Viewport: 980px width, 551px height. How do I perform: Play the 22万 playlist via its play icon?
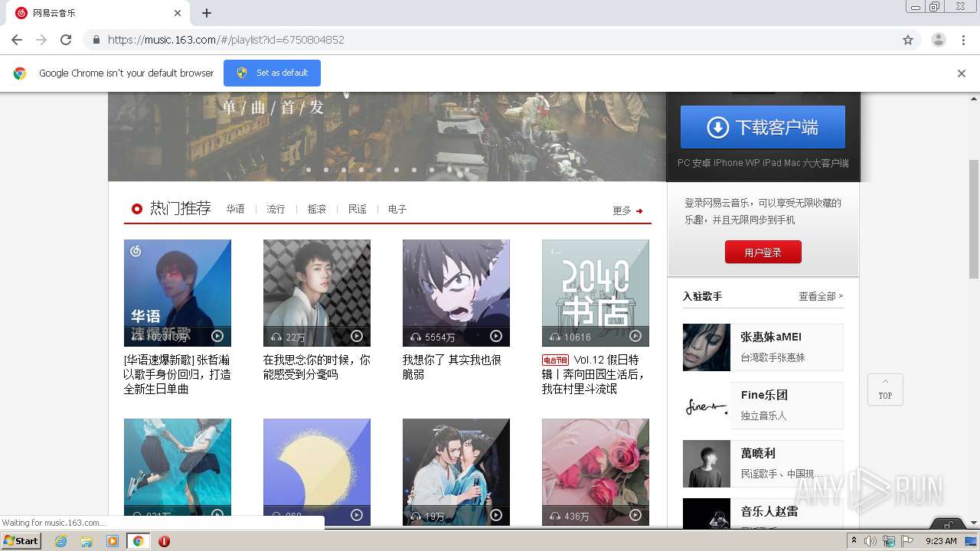(357, 336)
